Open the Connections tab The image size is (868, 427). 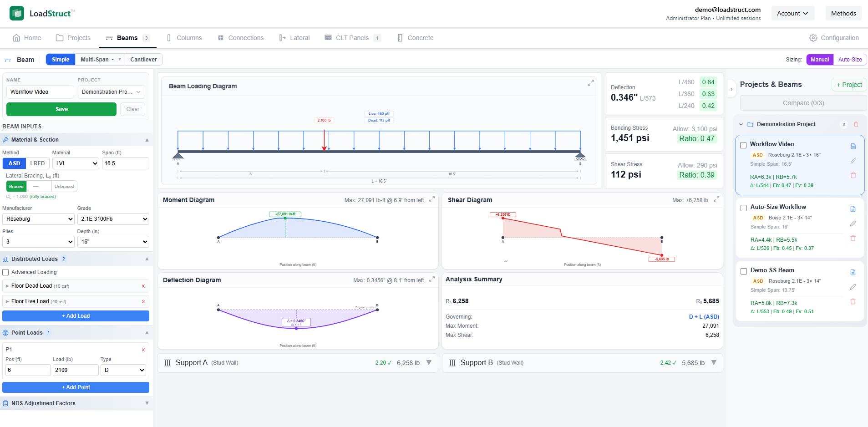241,38
